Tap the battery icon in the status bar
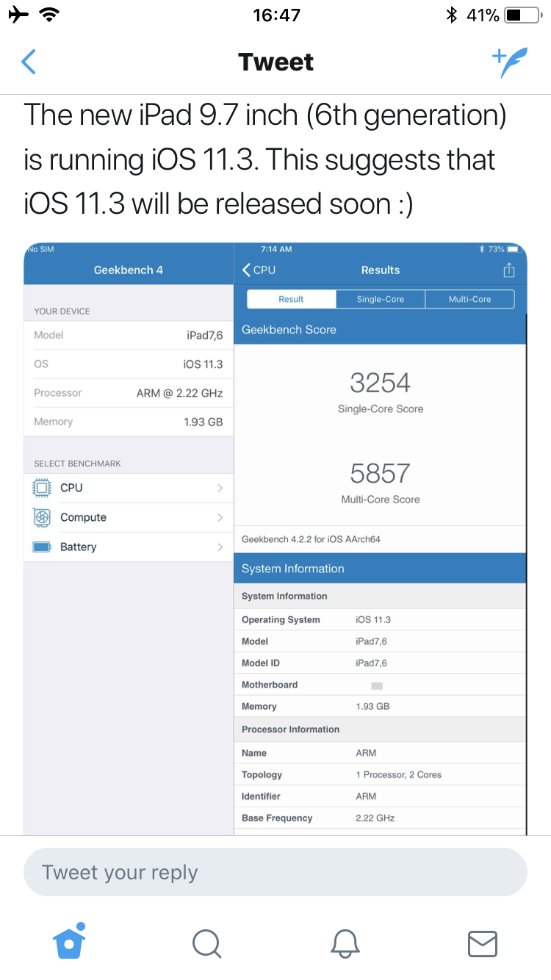The height and width of the screenshot is (980, 551). [x=524, y=15]
